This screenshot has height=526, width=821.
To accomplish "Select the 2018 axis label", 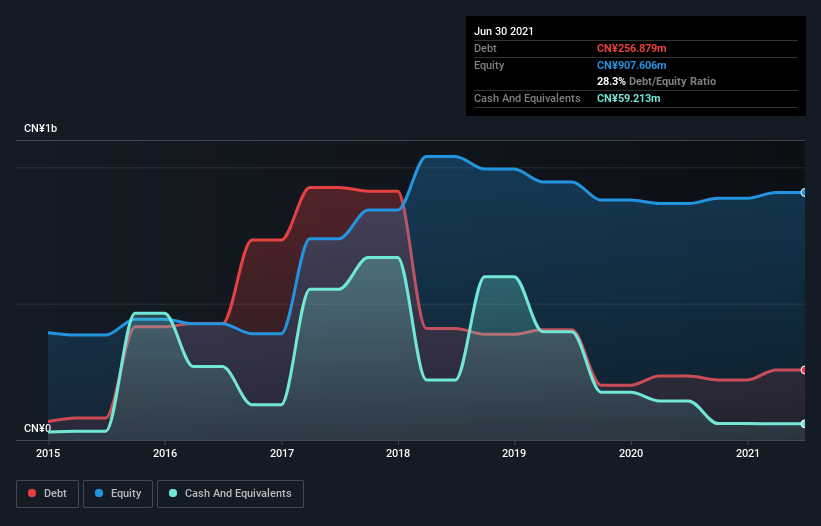I will (398, 453).
